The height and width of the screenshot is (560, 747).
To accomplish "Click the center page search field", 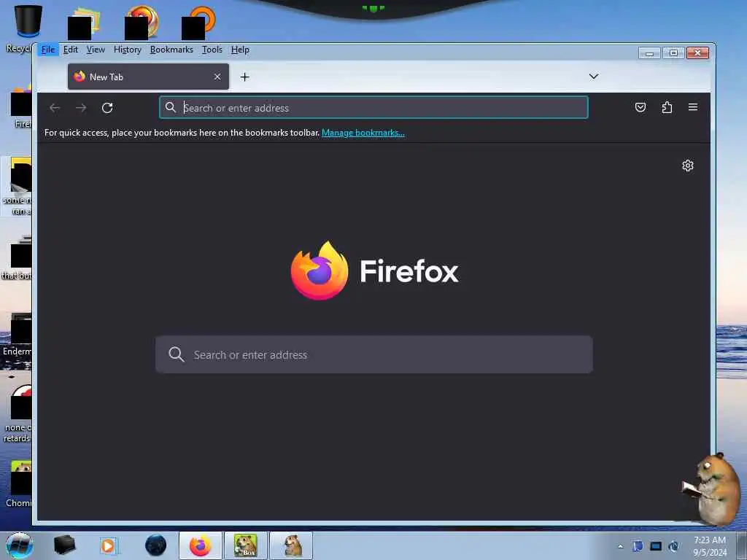I will pos(374,354).
